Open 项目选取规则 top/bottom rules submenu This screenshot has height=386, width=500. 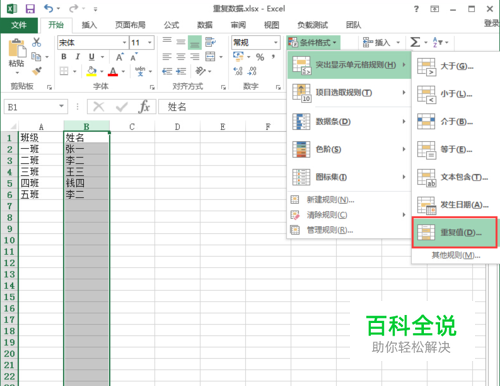click(x=349, y=93)
